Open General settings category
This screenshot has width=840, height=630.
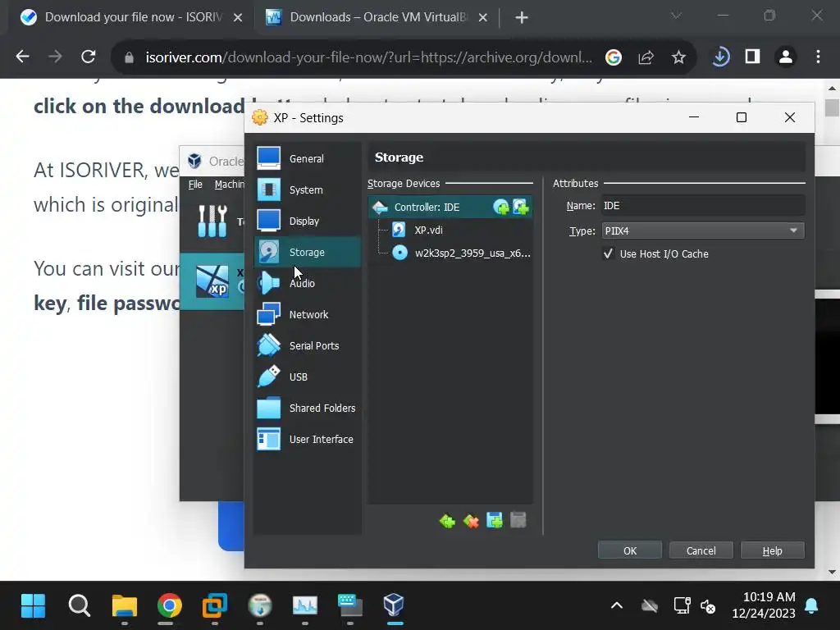pos(307,158)
